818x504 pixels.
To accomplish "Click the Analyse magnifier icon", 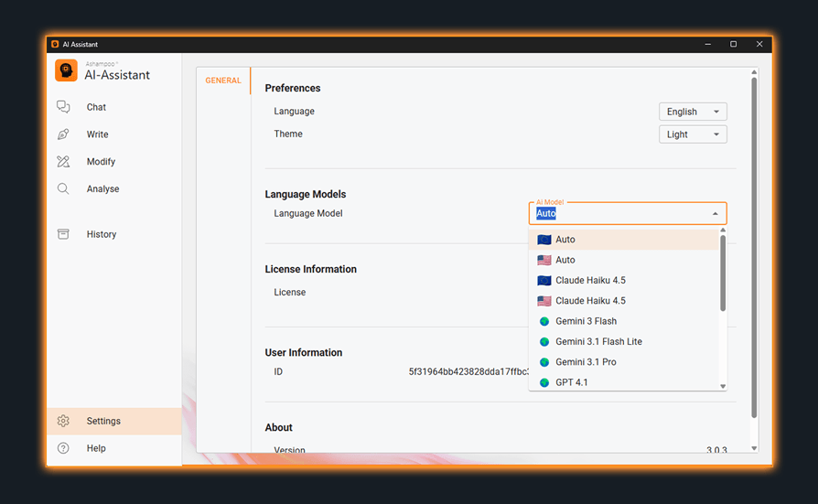I will click(x=63, y=188).
